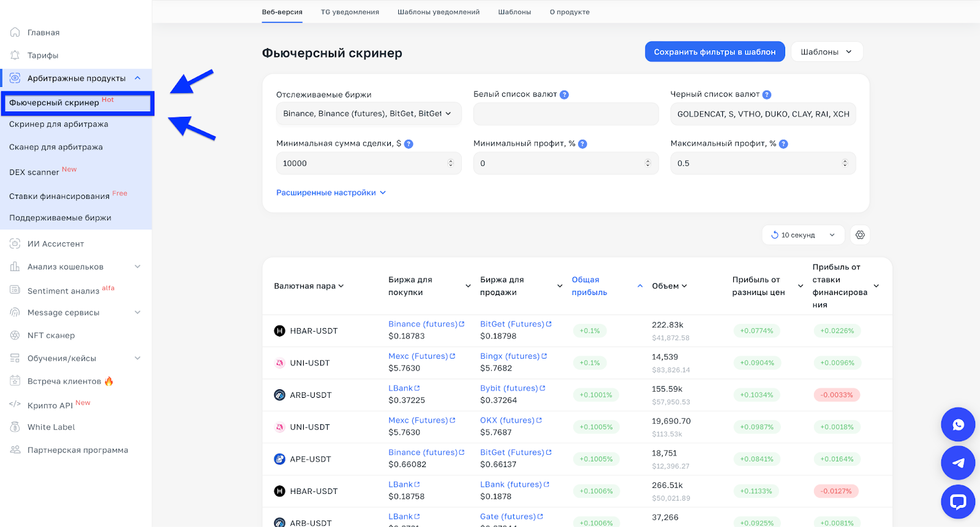980x527 pixels.
Task: Click the ИИ Ассистент icon
Action: click(15, 244)
